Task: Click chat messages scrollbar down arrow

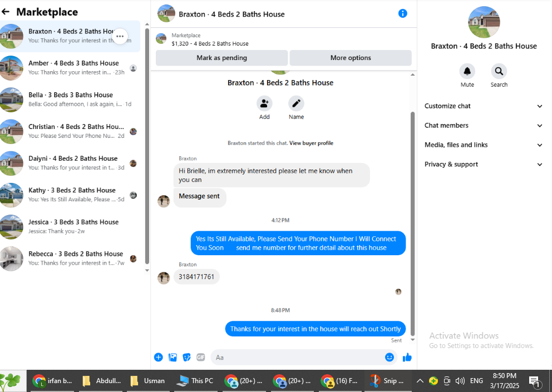Action: (412, 340)
